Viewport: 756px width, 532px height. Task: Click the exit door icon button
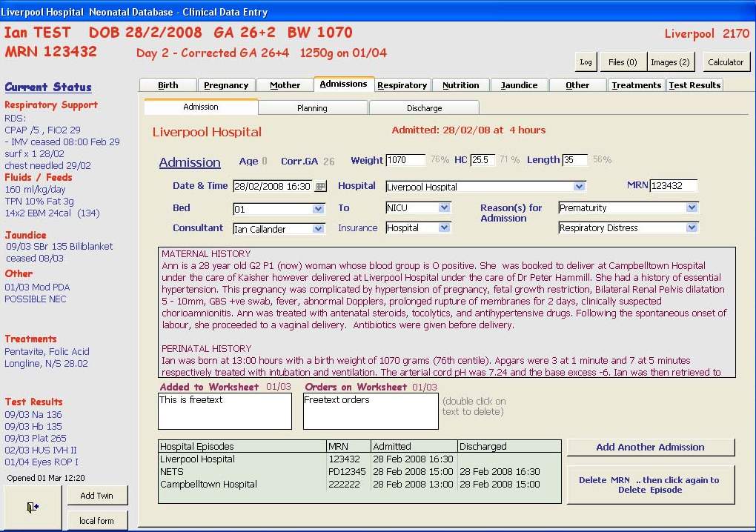32,508
